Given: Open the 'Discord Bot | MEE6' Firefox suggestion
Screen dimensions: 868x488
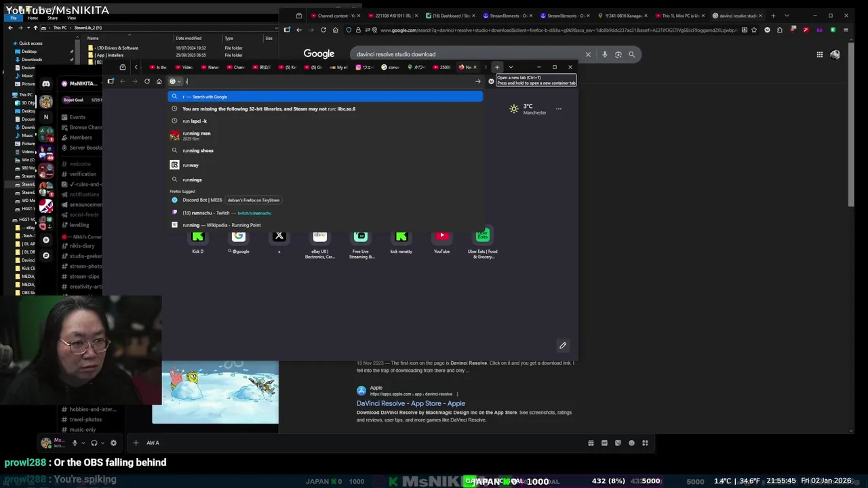Looking at the screenshot, I should [325, 200].
